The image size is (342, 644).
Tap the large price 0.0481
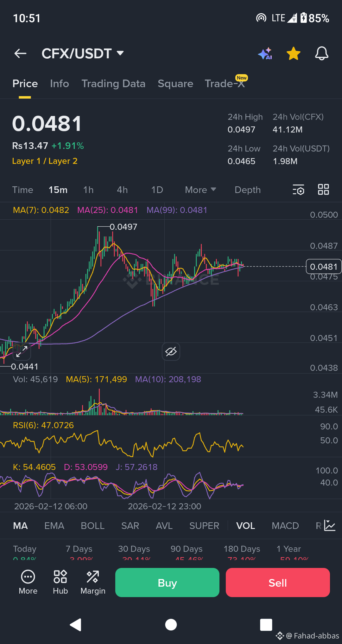pyautogui.click(x=47, y=124)
